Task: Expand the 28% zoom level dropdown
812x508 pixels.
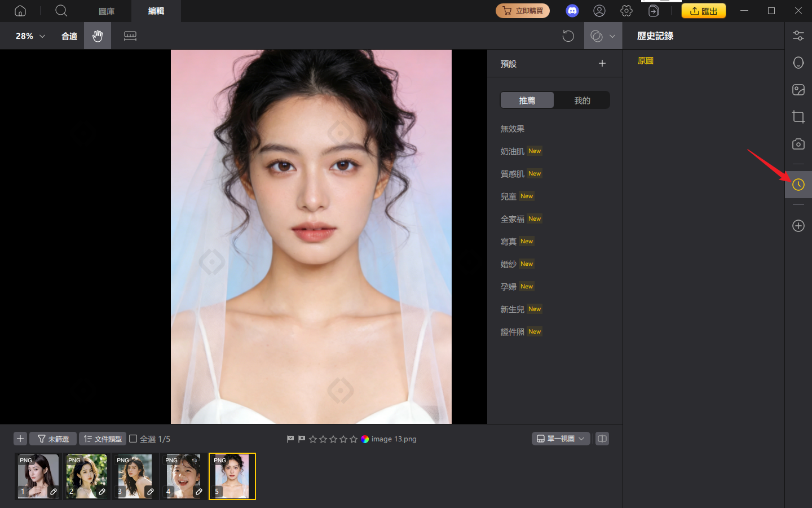Action: 30,36
